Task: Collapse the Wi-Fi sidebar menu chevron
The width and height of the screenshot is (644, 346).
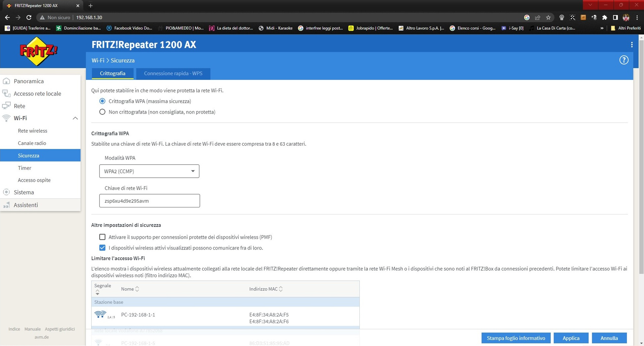Action: [75, 118]
